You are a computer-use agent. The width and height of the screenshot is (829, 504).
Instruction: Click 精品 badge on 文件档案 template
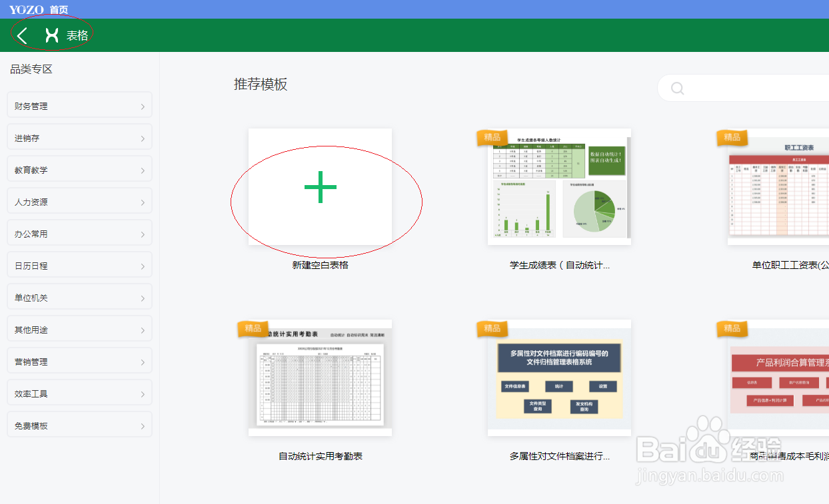pos(492,328)
